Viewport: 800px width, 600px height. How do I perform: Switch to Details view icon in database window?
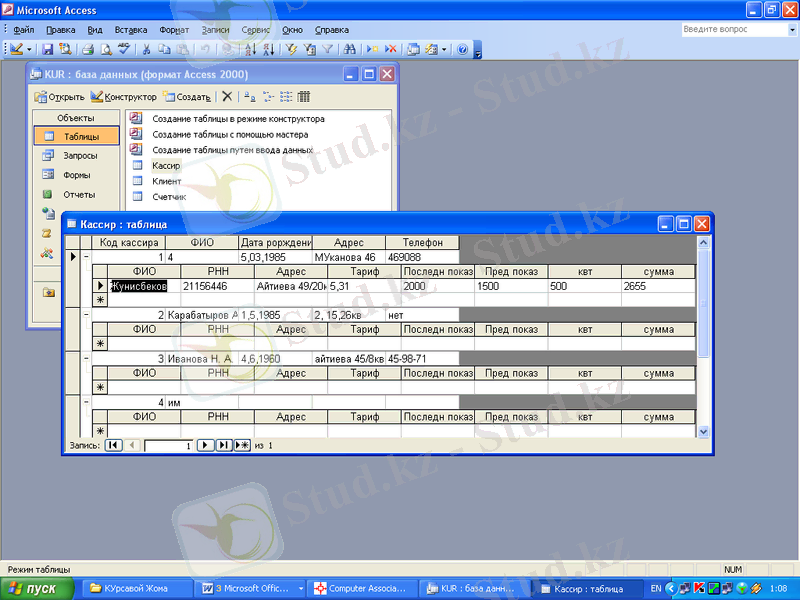pyautogui.click(x=303, y=97)
